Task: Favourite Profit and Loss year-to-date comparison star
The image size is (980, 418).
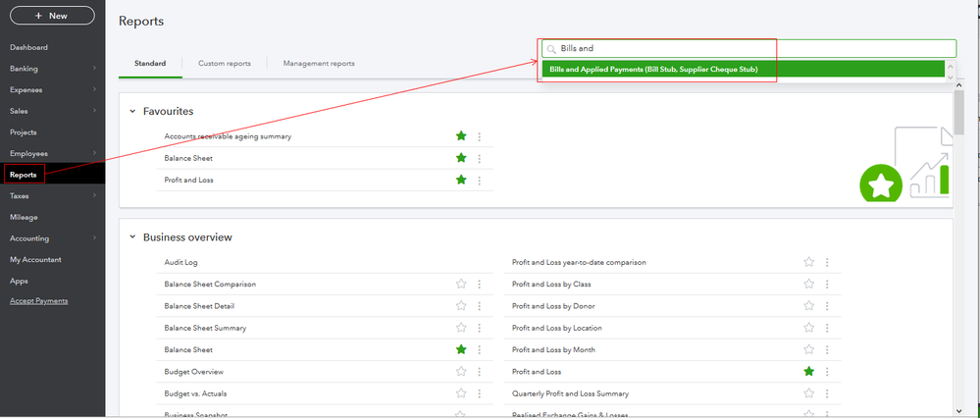Action: coord(808,262)
